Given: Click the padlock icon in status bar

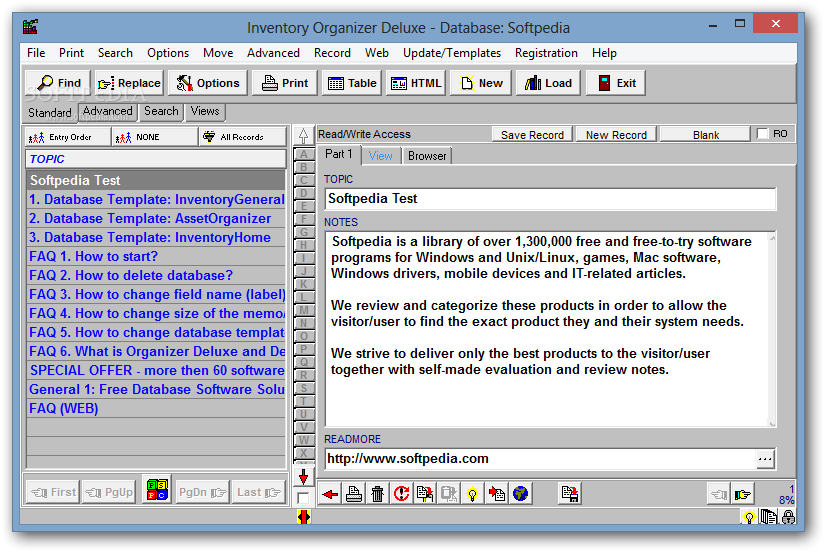Looking at the screenshot, I should 788,517.
